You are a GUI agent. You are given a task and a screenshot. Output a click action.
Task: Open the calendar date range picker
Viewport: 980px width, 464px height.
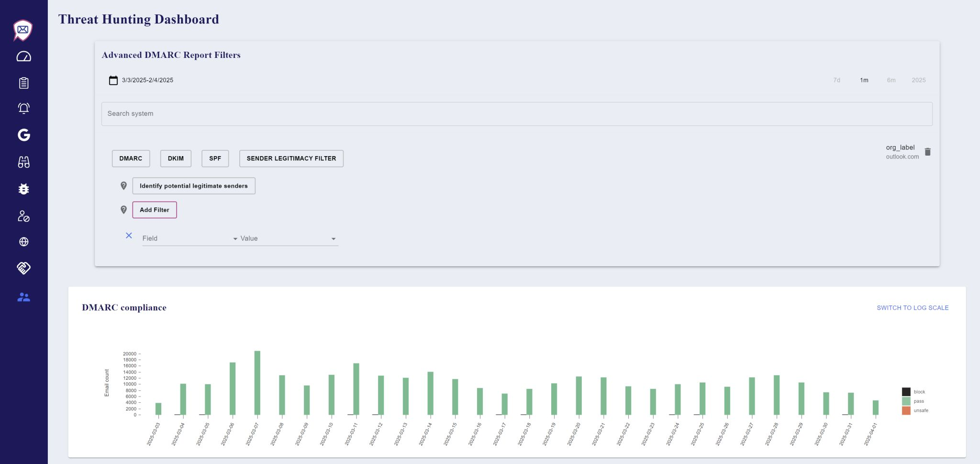coord(113,80)
